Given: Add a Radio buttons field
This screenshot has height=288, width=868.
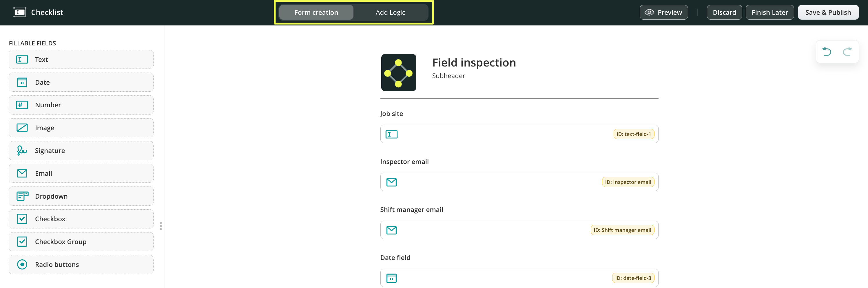Looking at the screenshot, I should [x=81, y=265].
